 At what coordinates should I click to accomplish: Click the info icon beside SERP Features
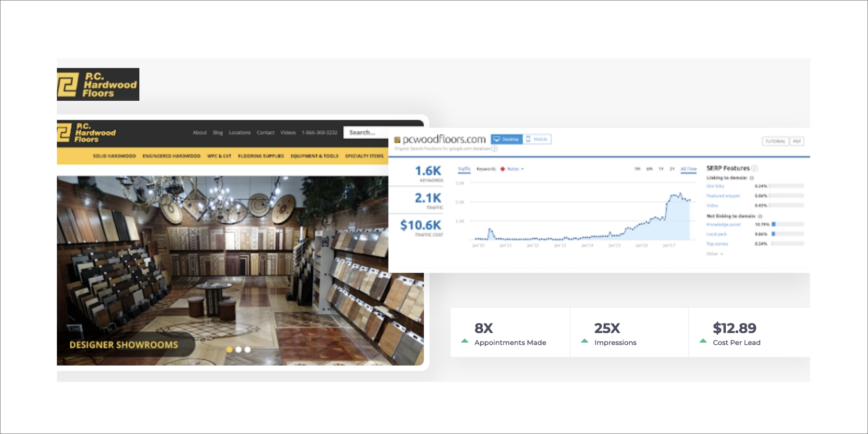[x=755, y=168]
